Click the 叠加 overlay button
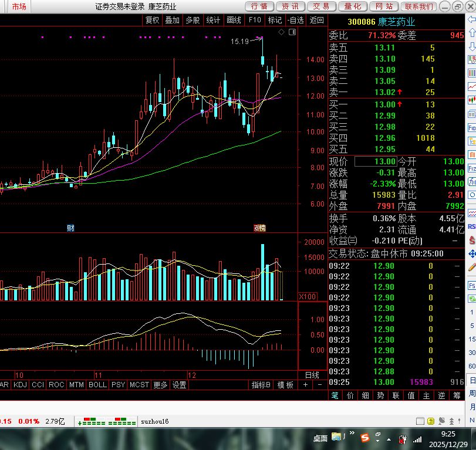This screenshot has width=476, height=450. [173, 20]
